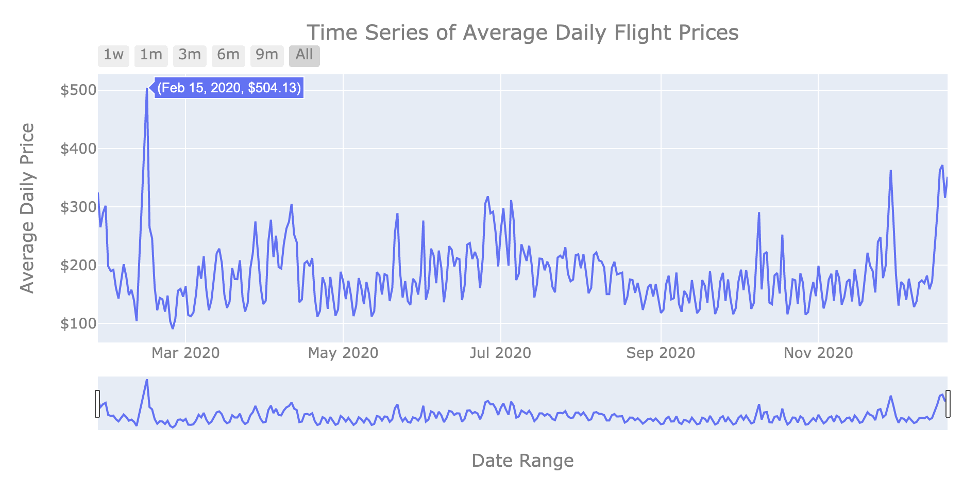Click the left range slider handle
980x491 pixels.
(97, 404)
